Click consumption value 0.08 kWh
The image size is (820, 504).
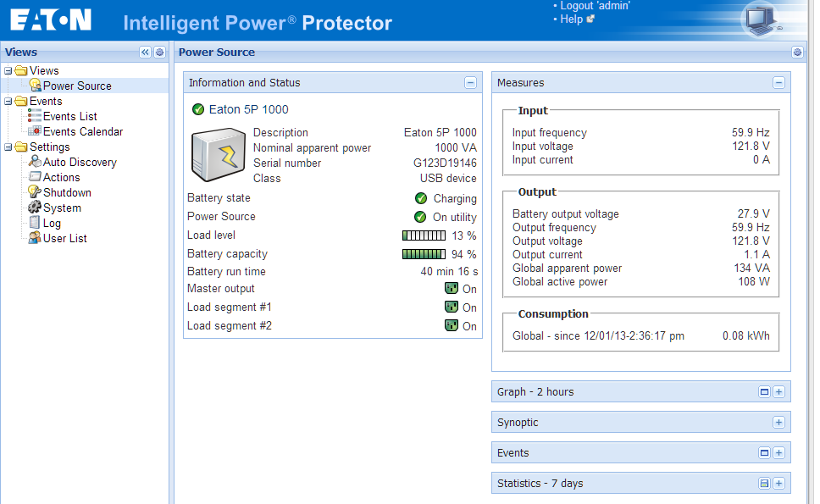[745, 335]
